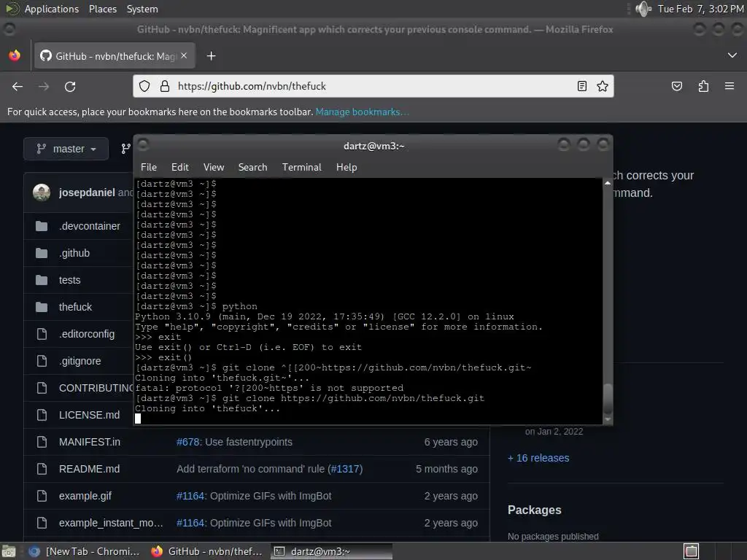Open the Places menu
The height and width of the screenshot is (560, 747).
pos(102,9)
